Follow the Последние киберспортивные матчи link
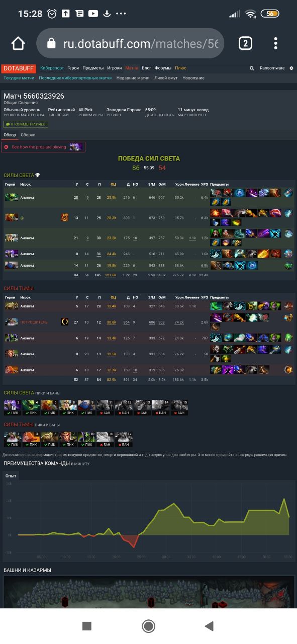Viewport: 297px width, 644px height. tap(75, 78)
